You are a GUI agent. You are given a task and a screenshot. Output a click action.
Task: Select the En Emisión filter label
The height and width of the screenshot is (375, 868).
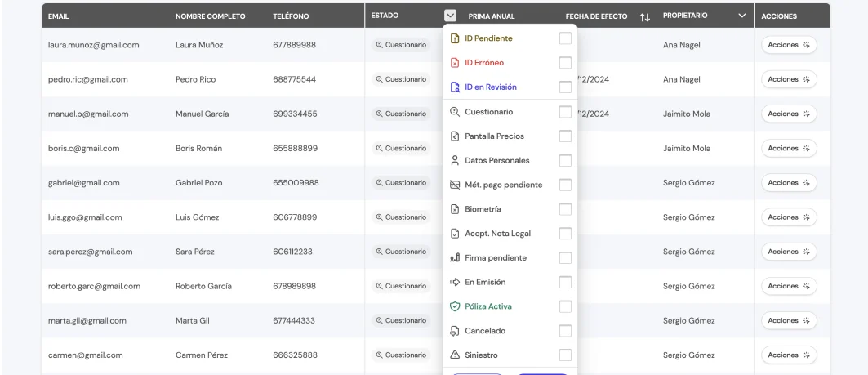(x=485, y=283)
